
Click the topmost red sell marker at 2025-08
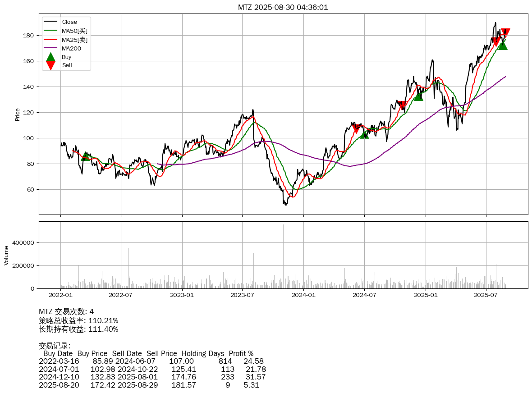coord(505,33)
